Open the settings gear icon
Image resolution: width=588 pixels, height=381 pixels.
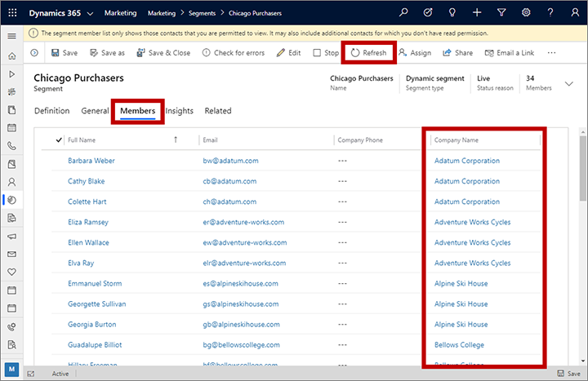[526, 13]
